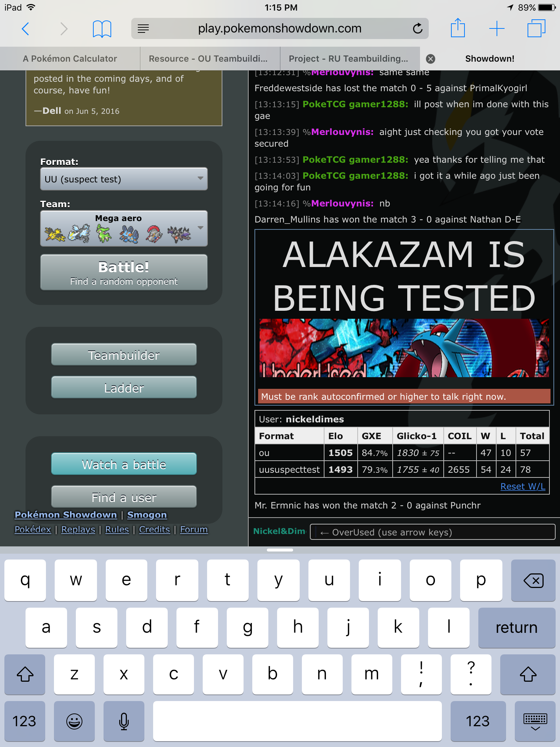Click the GXE value 84.7%
Screen dimensions: 560x747
[x=374, y=453]
